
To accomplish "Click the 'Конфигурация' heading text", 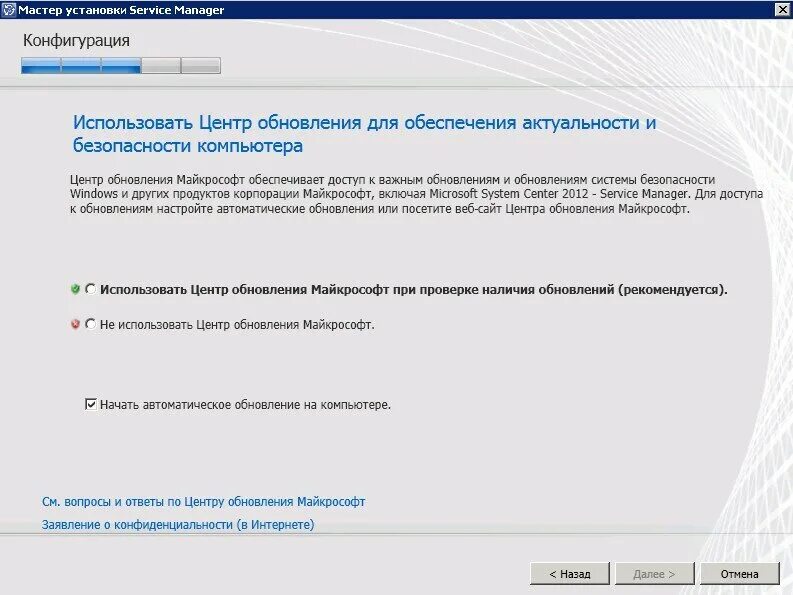I will [76, 40].
